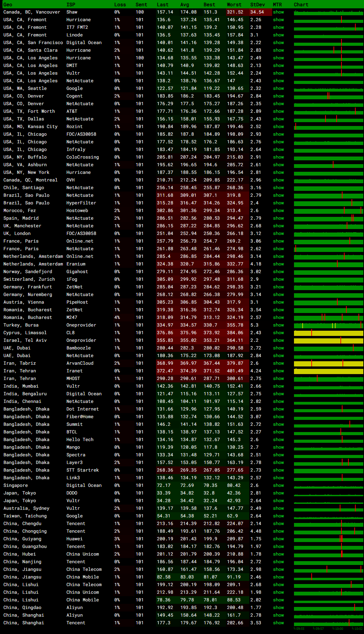
Task: Click the ISP column header
Action: point(71,5)
